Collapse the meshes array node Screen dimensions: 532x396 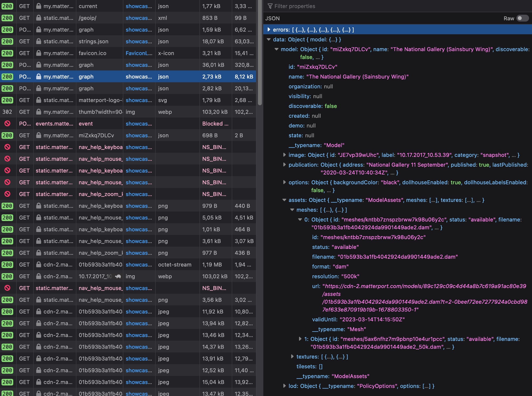292,210
